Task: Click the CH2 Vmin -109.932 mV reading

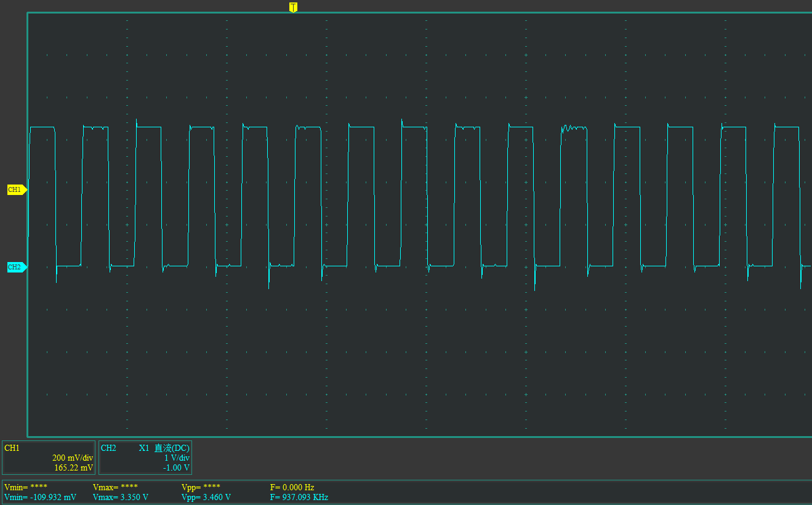Action: point(40,497)
